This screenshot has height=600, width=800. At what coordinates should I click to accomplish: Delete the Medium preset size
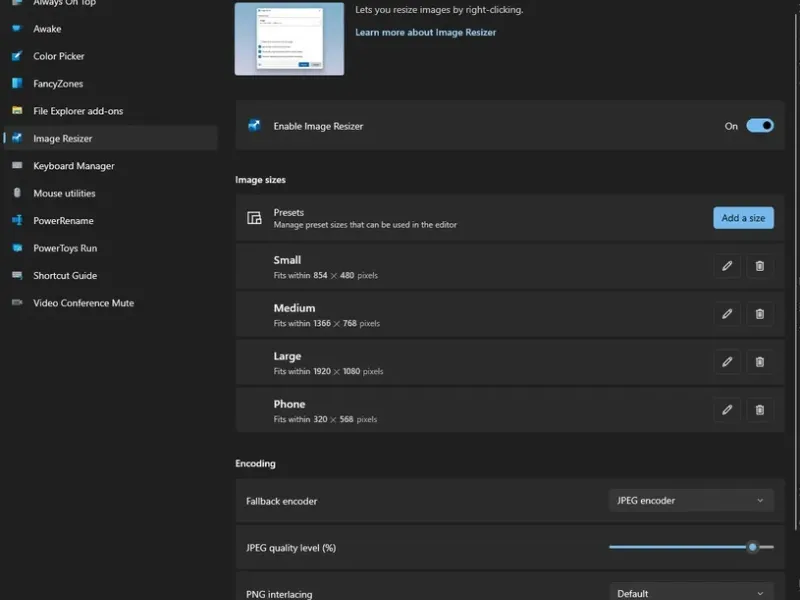760,314
